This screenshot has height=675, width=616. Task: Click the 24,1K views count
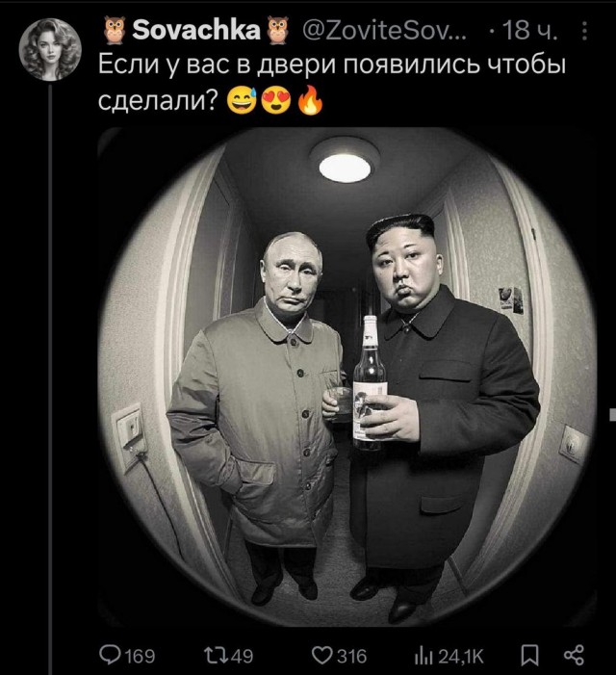tap(461, 657)
